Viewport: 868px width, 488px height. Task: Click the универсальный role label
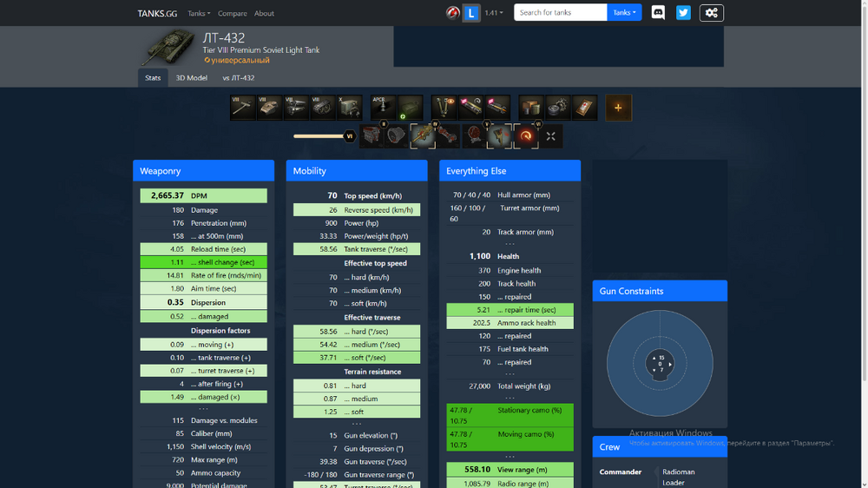[236, 60]
